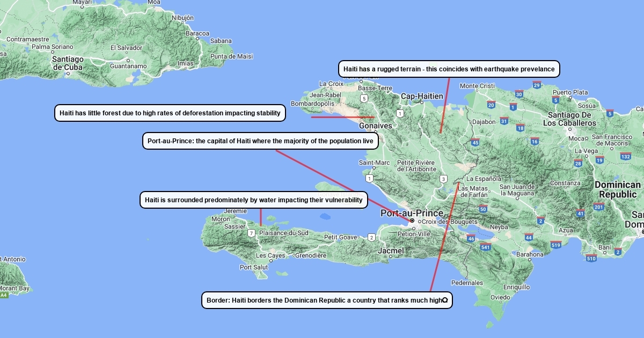
Task: Click the route 3 shield in central Haiti
Action: [443, 179]
